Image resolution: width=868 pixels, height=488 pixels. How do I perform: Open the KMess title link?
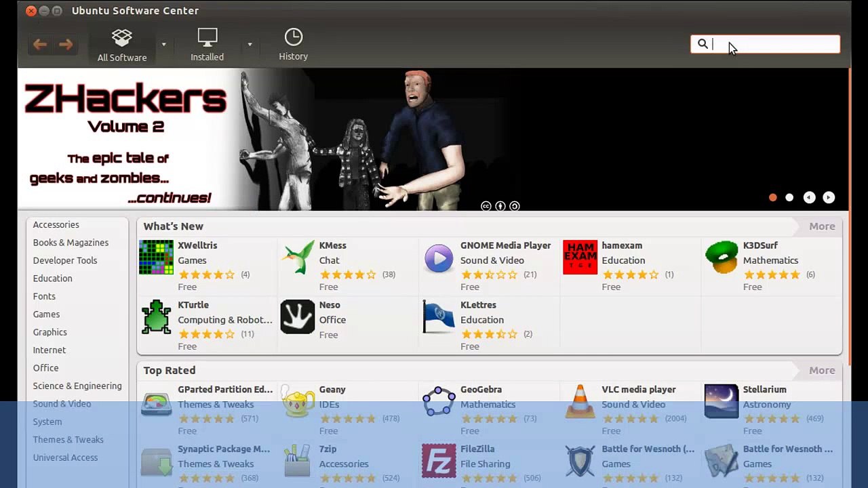click(333, 246)
